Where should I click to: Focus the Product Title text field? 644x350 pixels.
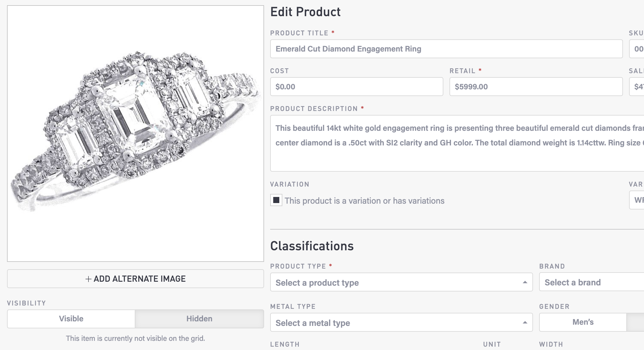[446, 49]
